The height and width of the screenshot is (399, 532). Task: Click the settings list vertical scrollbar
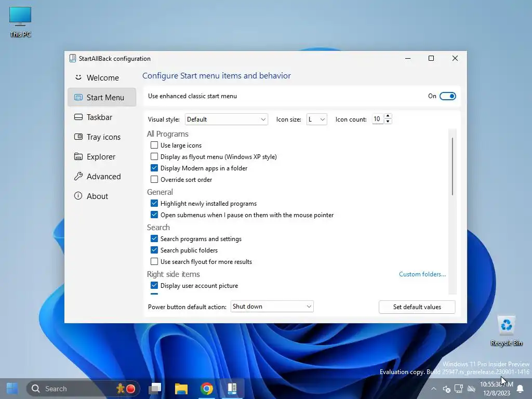tap(453, 166)
